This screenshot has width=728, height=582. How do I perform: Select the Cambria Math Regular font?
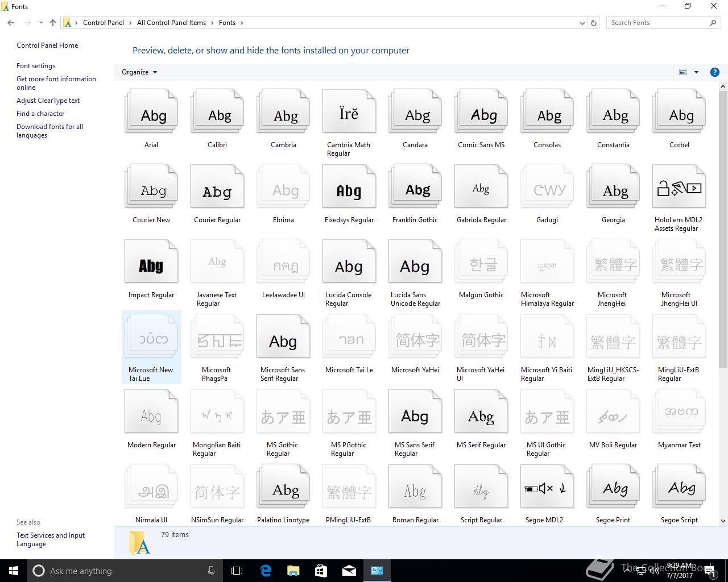tap(349, 122)
